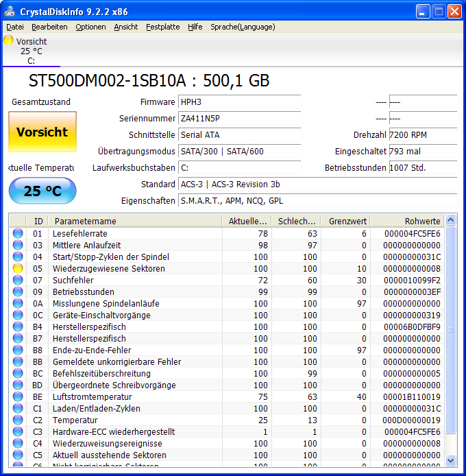Close the CrystalDiskInfo window
The width and height of the screenshot is (466, 476).
[x=455, y=12]
